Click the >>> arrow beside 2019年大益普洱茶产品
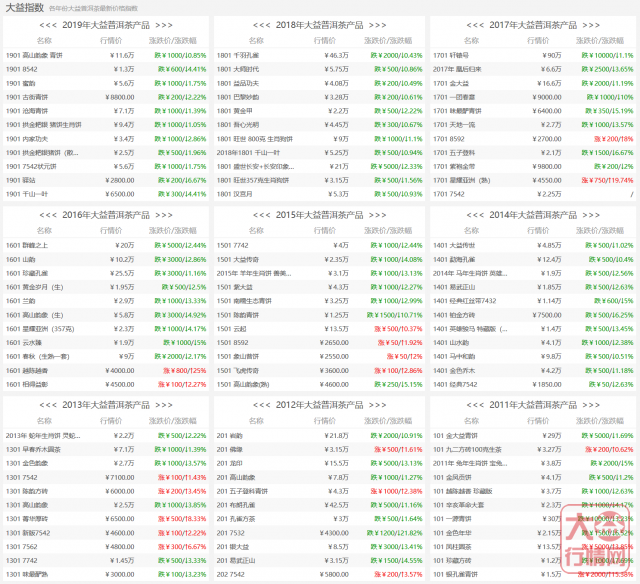The height and width of the screenshot is (584, 640). 164,25
